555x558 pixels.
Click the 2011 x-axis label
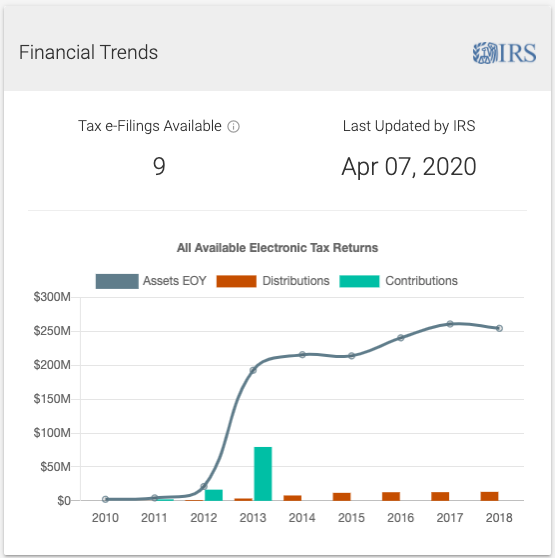[154, 518]
